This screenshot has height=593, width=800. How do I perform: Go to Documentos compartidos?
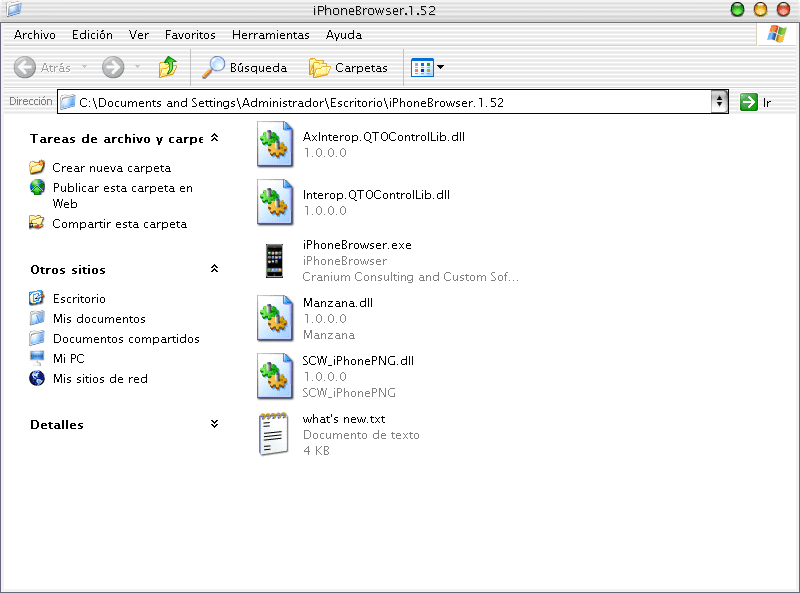(x=126, y=339)
